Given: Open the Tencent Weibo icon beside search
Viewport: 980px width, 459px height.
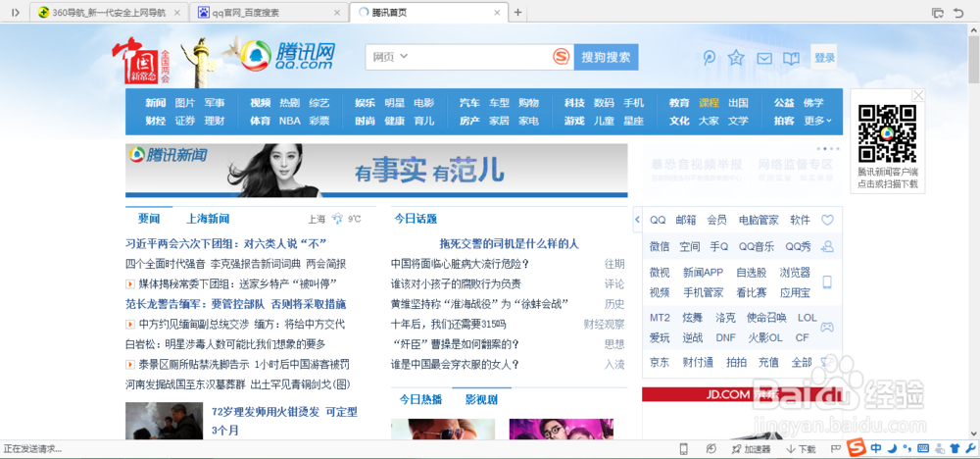Looking at the screenshot, I should coord(709,58).
